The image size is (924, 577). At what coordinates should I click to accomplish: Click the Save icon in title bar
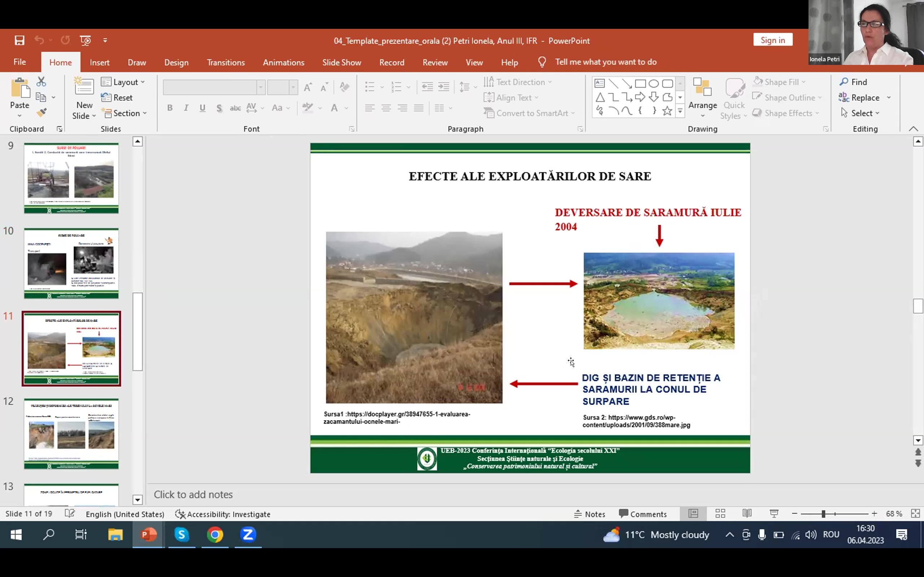[x=19, y=40]
